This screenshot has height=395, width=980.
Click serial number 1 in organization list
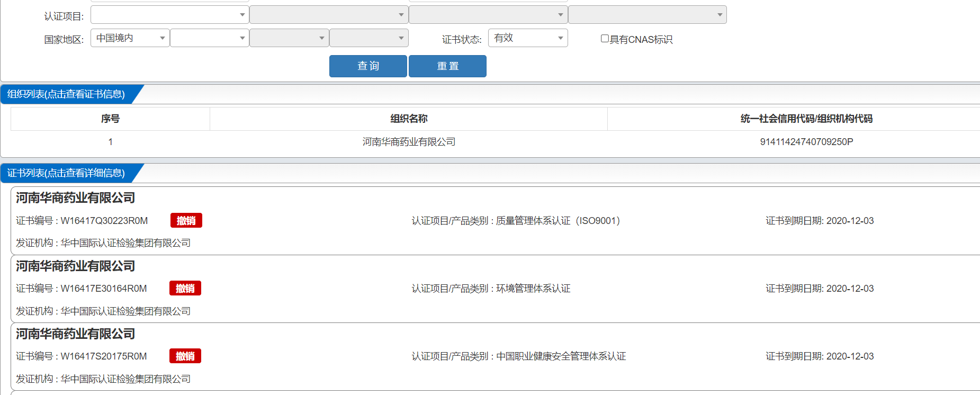click(x=110, y=142)
